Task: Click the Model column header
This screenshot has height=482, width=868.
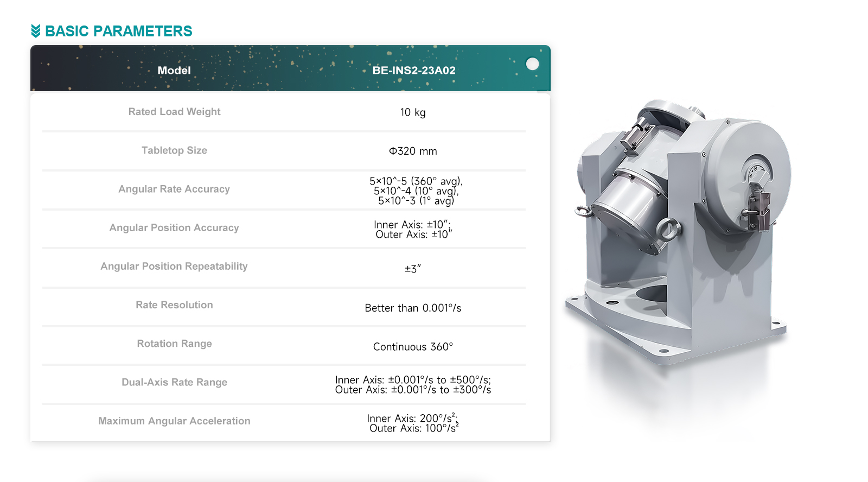Action: [x=174, y=71]
